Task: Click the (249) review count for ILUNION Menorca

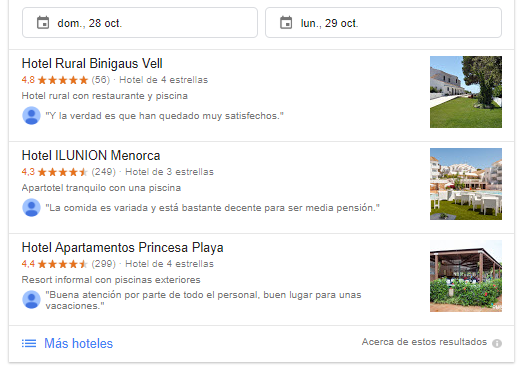Action: click(103, 172)
